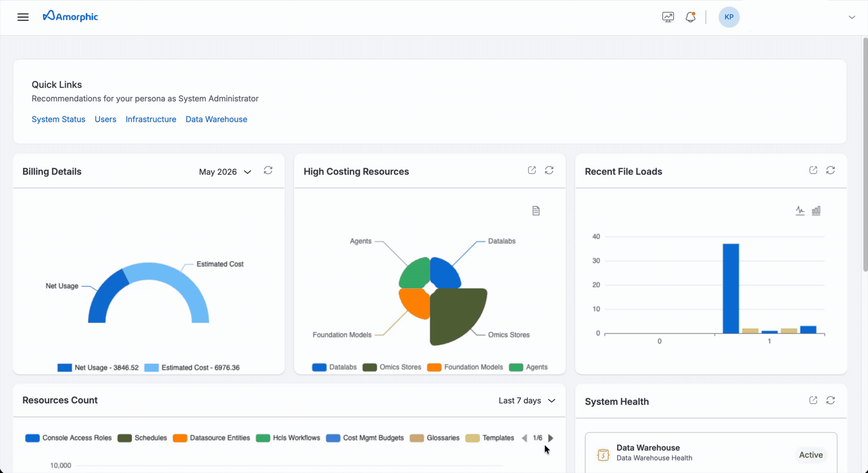Toggle Foundation Models legend entry
The height and width of the screenshot is (473, 868).
[465, 367]
